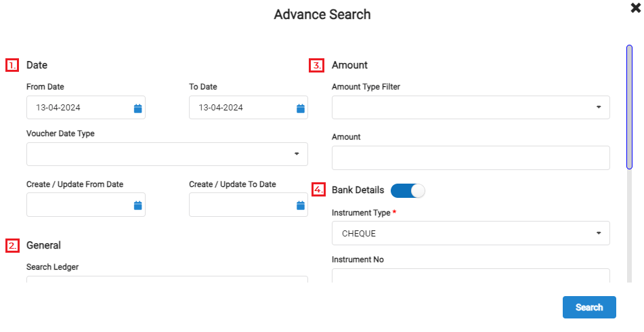Viewport: 644px width, 332px height.
Task: Click the From Date label
Action: [x=45, y=87]
